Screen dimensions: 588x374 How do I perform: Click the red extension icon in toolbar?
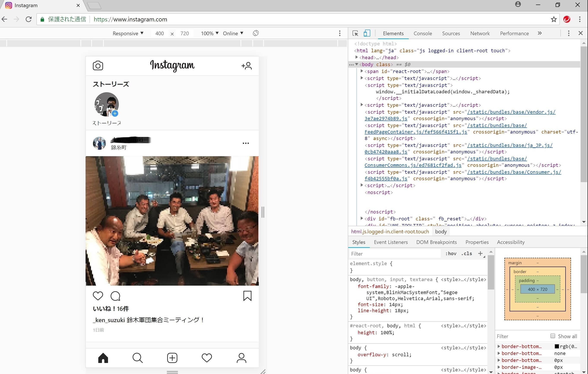coord(567,19)
